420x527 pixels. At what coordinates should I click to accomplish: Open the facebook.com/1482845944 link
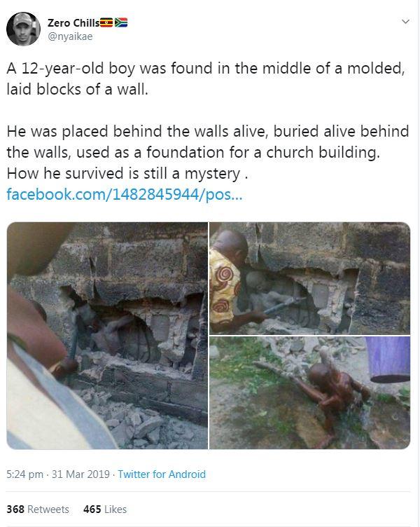coord(124,194)
